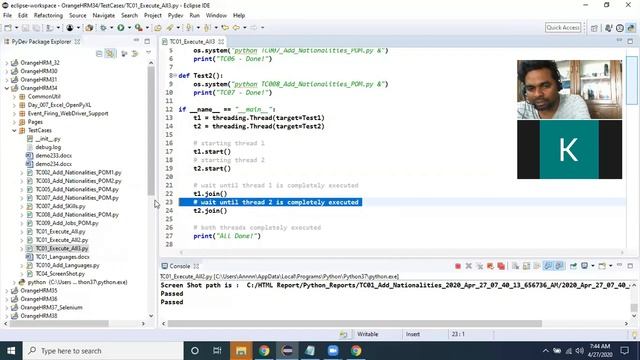
Task: Expand the OrangeHRM35 project
Action: pyautogui.click(x=7, y=291)
